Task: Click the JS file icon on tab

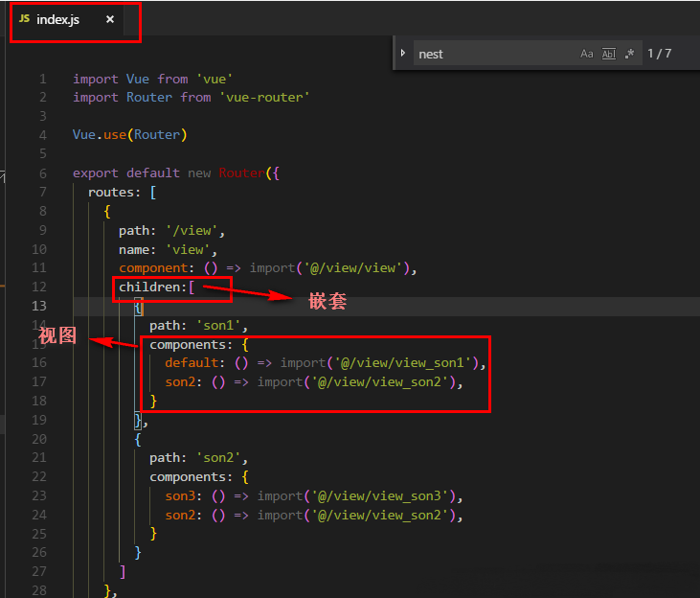Action: click(25, 19)
